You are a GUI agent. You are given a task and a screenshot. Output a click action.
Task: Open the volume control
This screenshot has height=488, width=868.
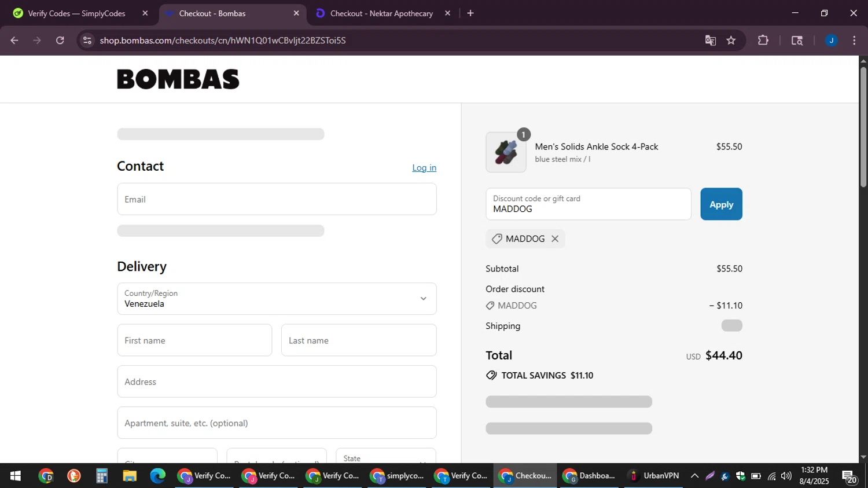(786, 476)
